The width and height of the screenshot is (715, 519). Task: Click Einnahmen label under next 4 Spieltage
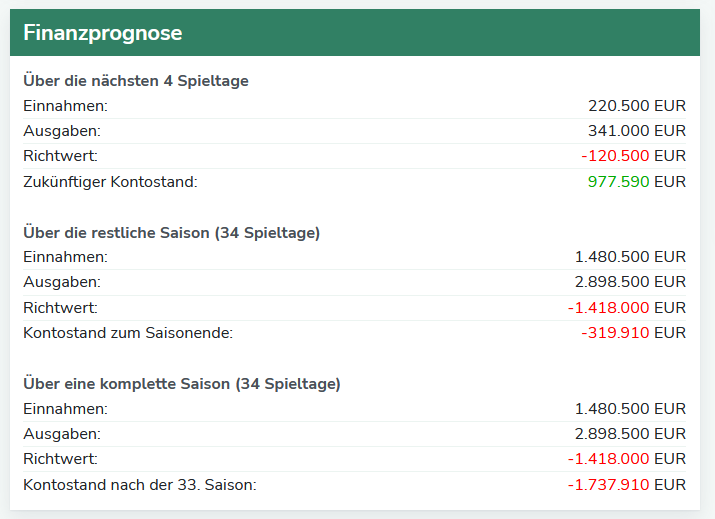click(65, 106)
